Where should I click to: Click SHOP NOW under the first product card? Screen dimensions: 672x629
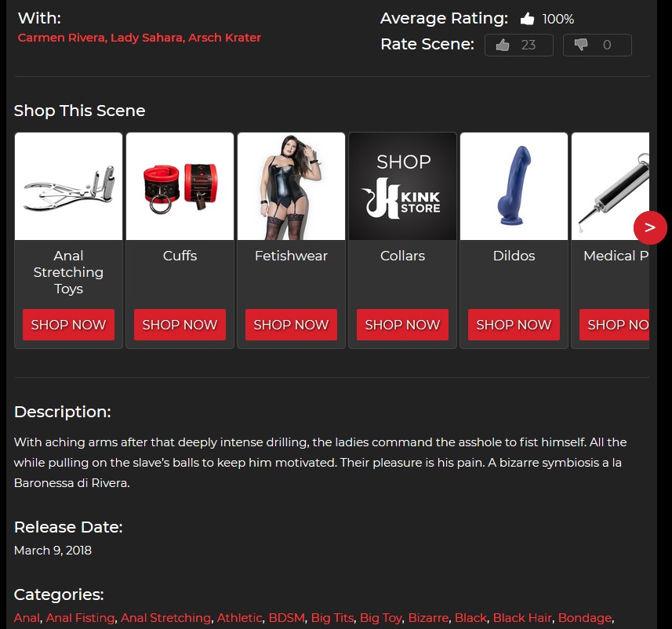click(68, 325)
